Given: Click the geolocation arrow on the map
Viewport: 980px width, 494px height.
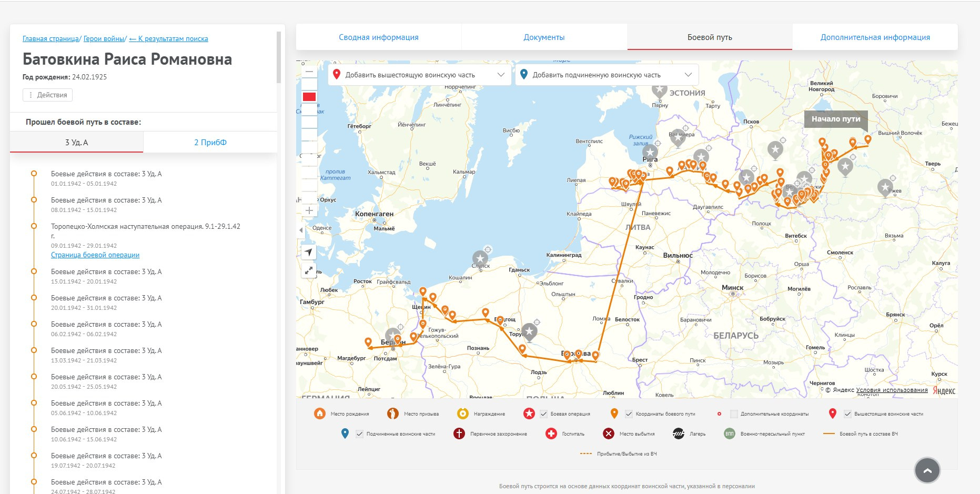Looking at the screenshot, I should [309, 252].
